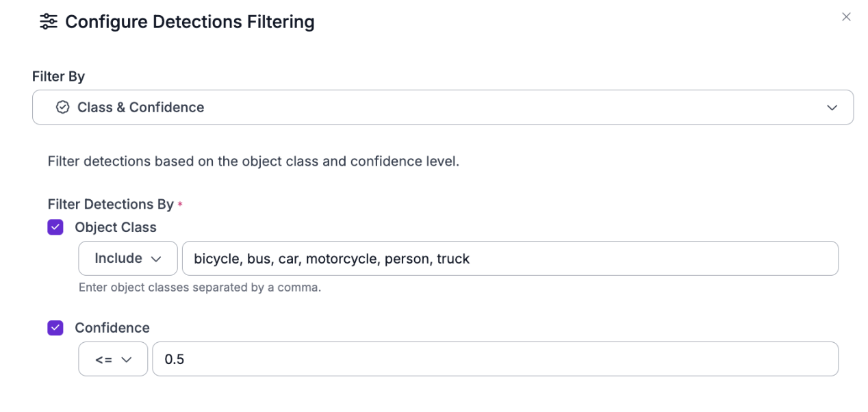The width and height of the screenshot is (868, 412).
Task: Uncheck the Object Class checkbox
Action: pos(55,227)
